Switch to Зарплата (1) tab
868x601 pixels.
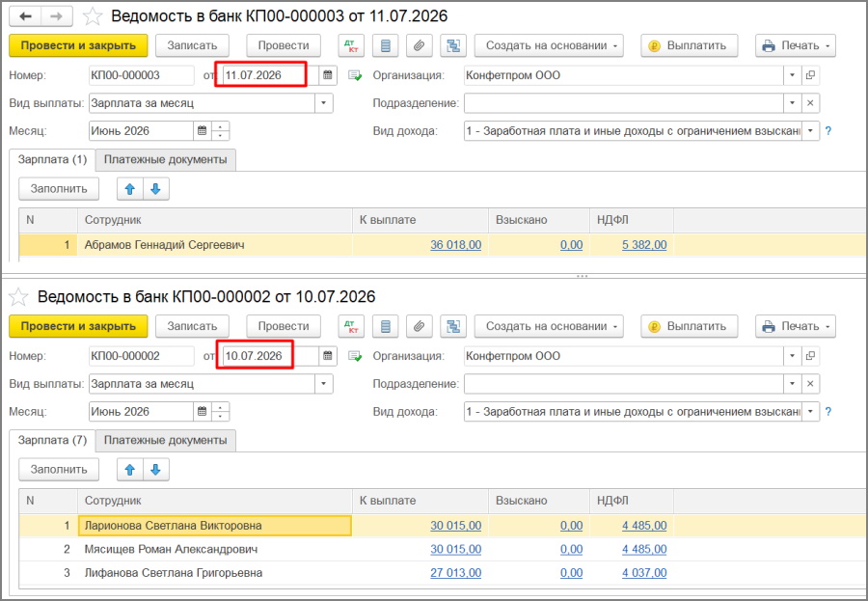[x=53, y=159]
